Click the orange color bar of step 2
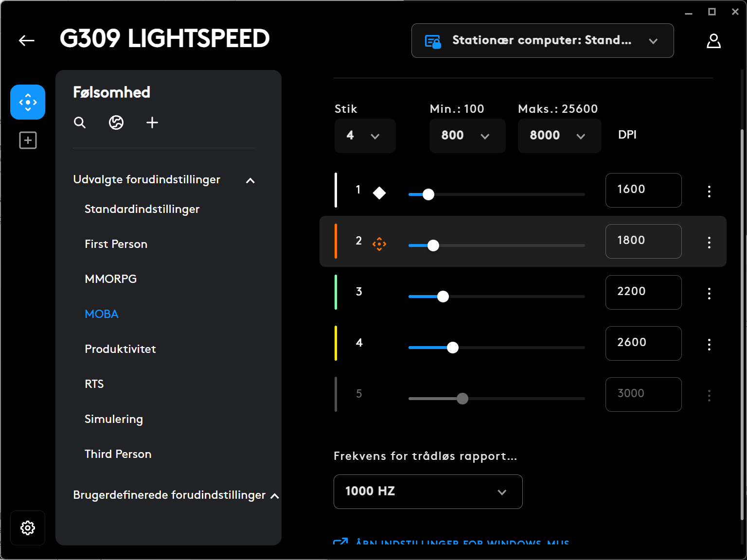This screenshot has height=560, width=747. tap(336, 241)
